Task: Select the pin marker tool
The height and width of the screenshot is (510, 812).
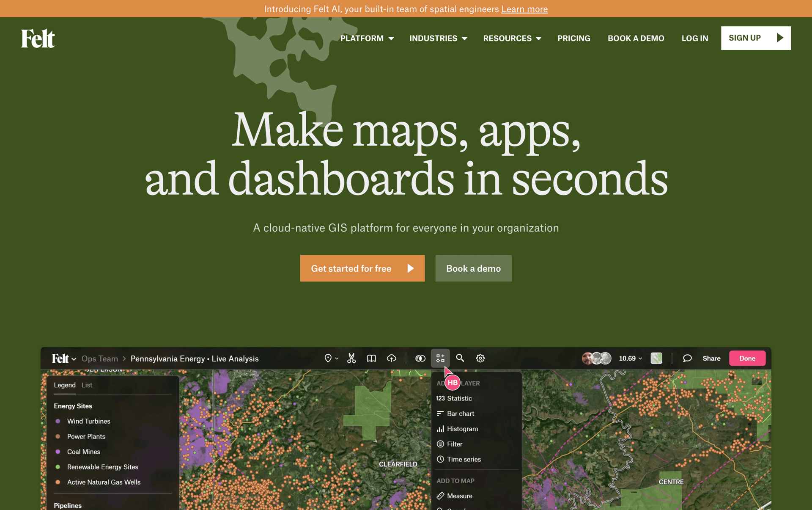Action: click(328, 358)
